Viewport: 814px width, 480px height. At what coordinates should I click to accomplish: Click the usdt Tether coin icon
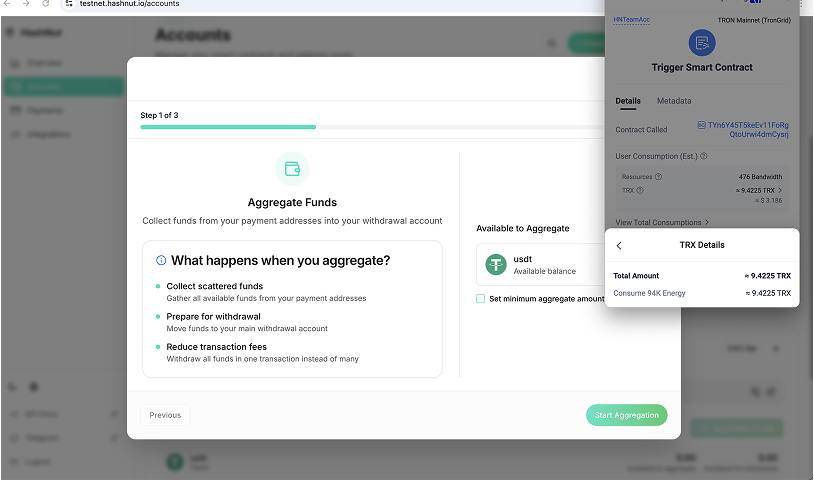(496, 265)
